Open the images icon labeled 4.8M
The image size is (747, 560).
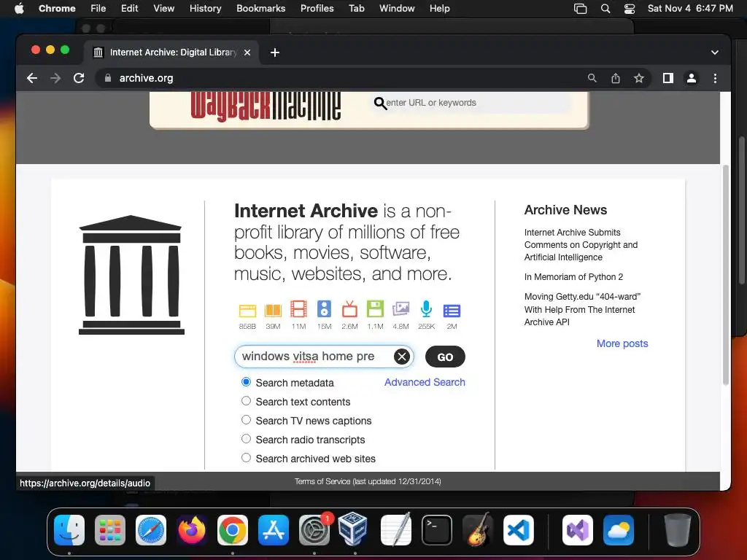click(400, 309)
